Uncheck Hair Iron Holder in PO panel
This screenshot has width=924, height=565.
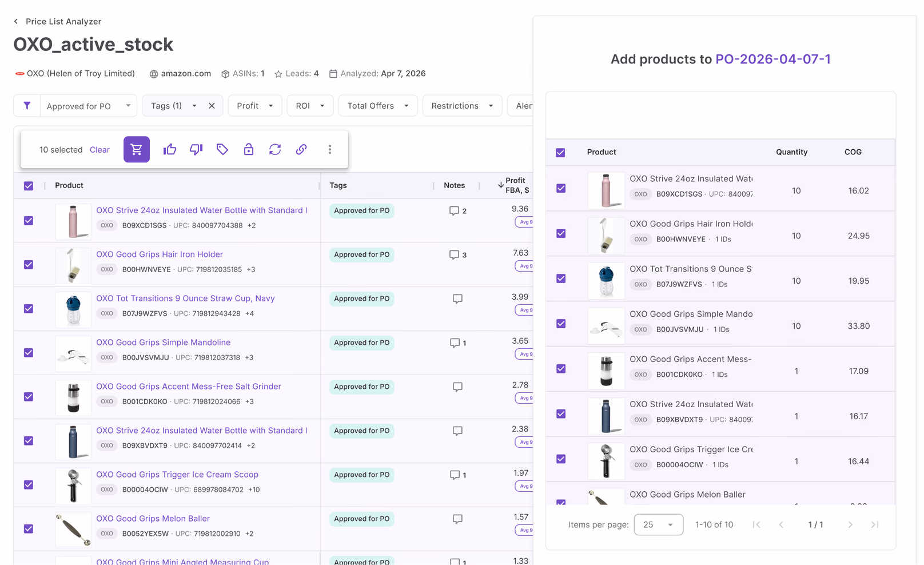tap(561, 233)
